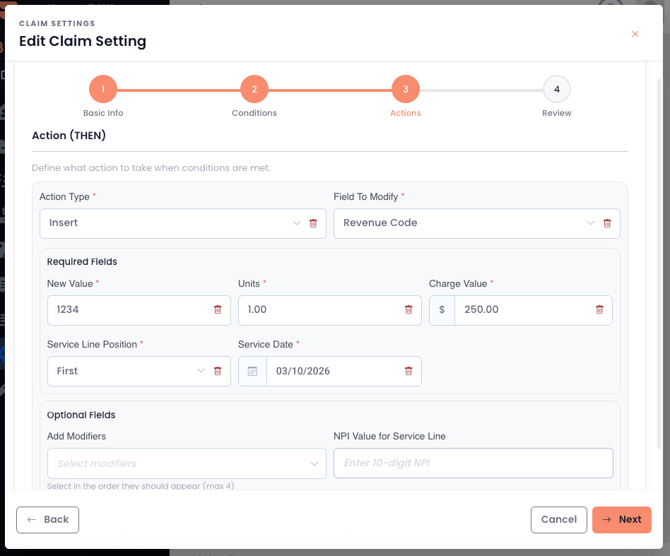This screenshot has width=670, height=556.
Task: Expand the Service Line Position dropdown
Action: (125, 371)
